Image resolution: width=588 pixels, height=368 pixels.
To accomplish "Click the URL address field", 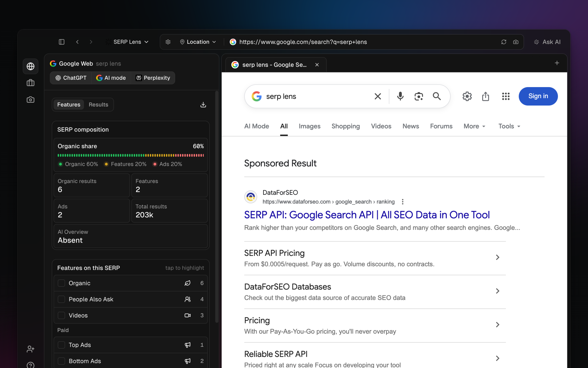I will click(363, 42).
